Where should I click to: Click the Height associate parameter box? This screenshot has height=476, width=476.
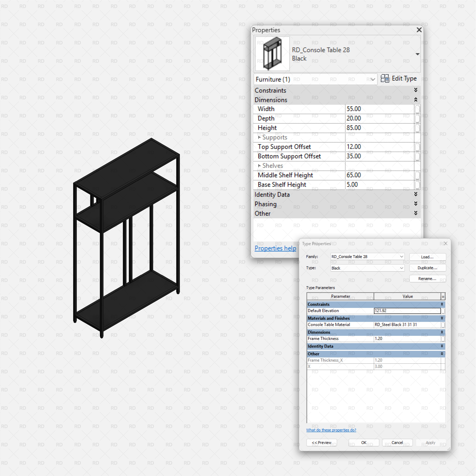417,128
